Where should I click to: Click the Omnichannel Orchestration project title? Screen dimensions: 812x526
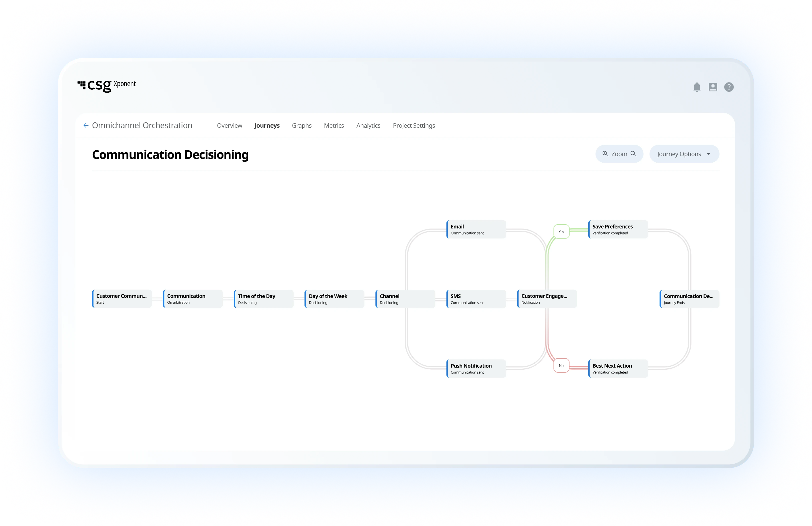tap(142, 125)
